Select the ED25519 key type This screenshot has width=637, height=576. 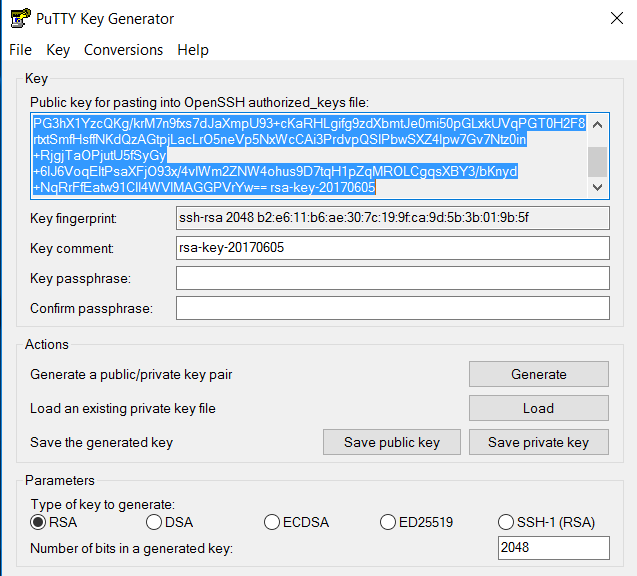coord(416,522)
